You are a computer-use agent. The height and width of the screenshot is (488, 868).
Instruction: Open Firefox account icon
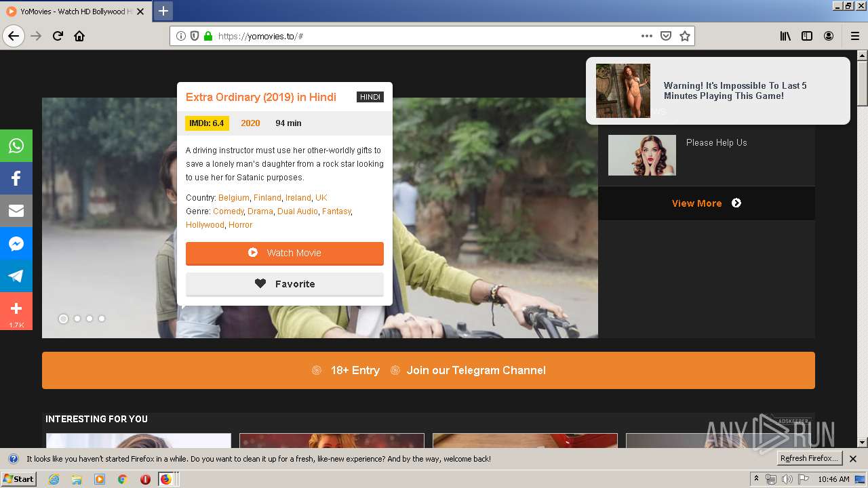829,36
